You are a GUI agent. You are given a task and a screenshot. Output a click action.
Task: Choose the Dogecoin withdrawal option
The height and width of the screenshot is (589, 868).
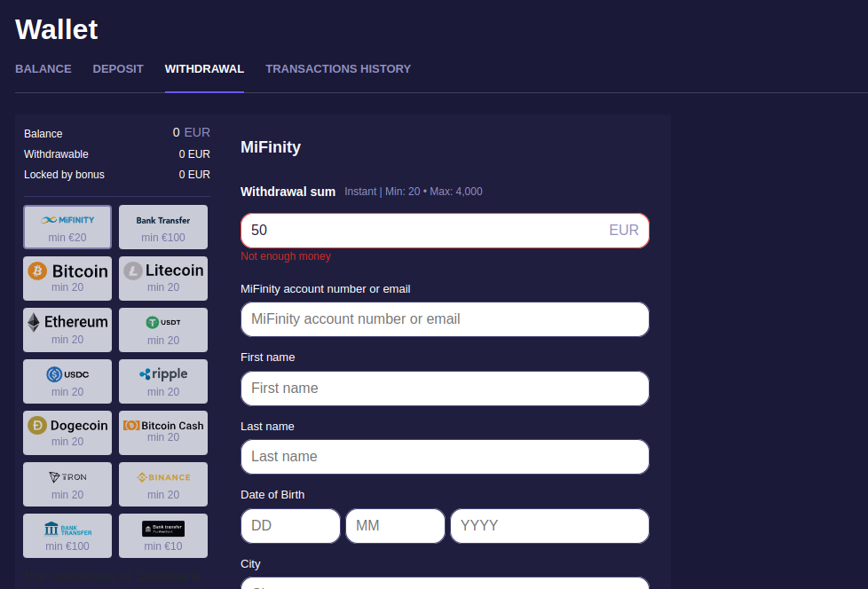pyautogui.click(x=67, y=433)
